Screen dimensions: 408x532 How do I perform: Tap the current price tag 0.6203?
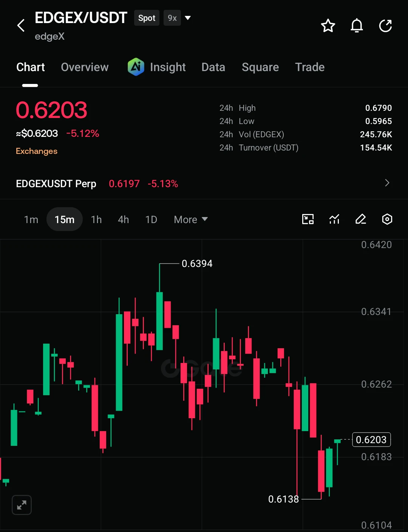371,440
